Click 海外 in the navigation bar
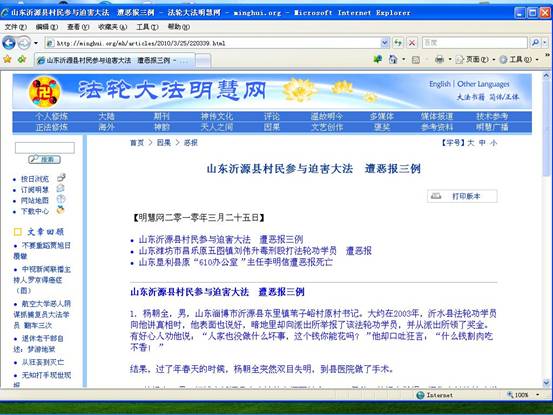This screenshot has height=415, width=553. pos(107,127)
